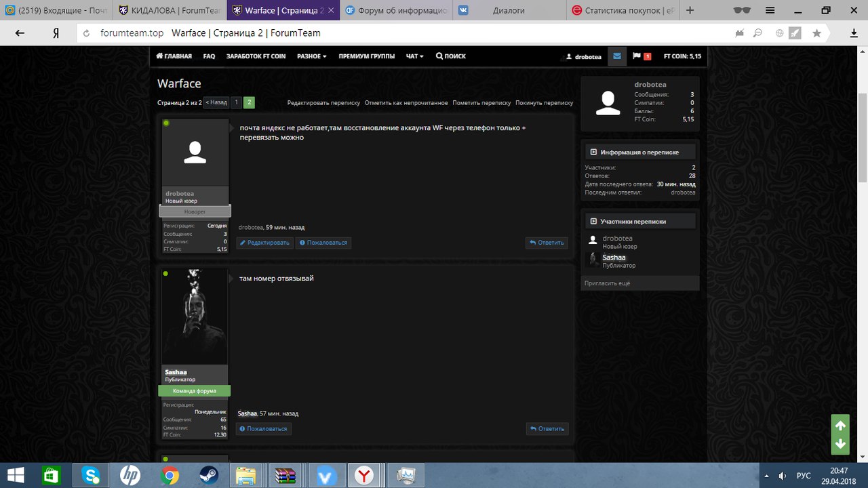The height and width of the screenshot is (488, 868).
Task: Click Редактировать button under drobotea's message
Action: coord(264,243)
